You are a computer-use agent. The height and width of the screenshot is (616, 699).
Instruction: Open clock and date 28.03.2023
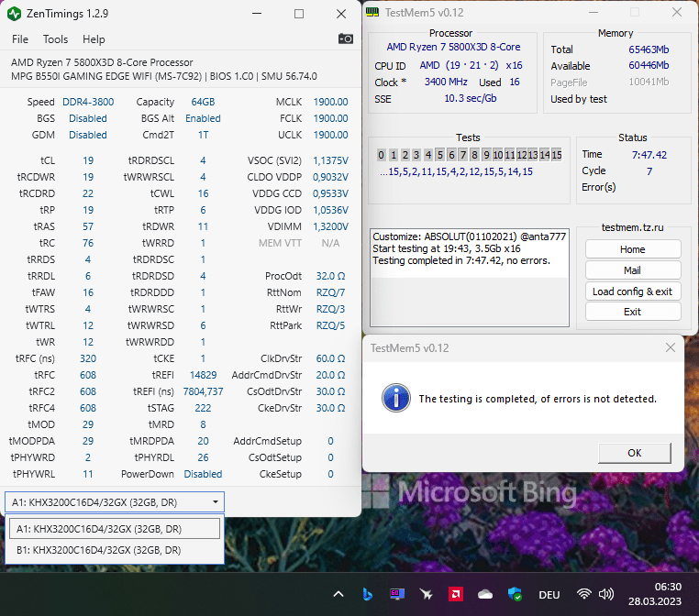click(655, 594)
